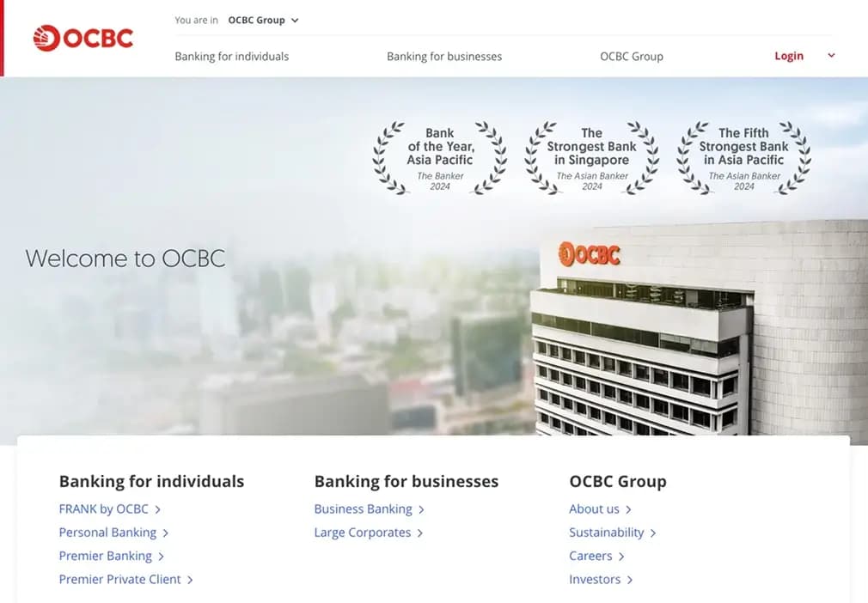Open the FRANK by OCBC link

coord(103,509)
